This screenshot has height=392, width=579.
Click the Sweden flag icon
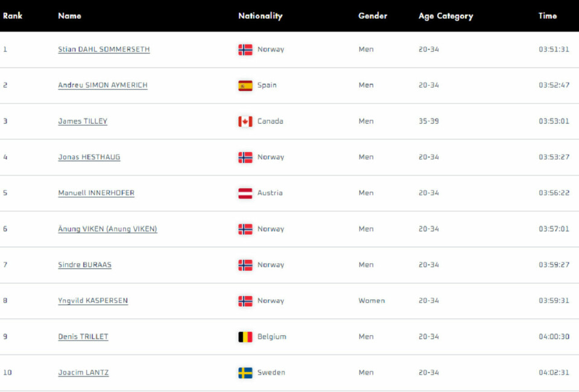tap(245, 373)
